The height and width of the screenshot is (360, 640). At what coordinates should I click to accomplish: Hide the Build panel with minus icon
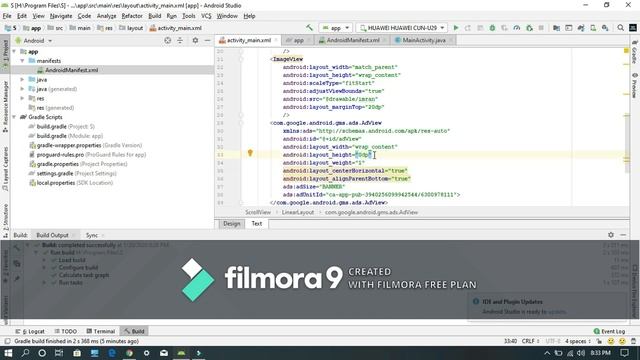pyautogui.click(x=623, y=235)
